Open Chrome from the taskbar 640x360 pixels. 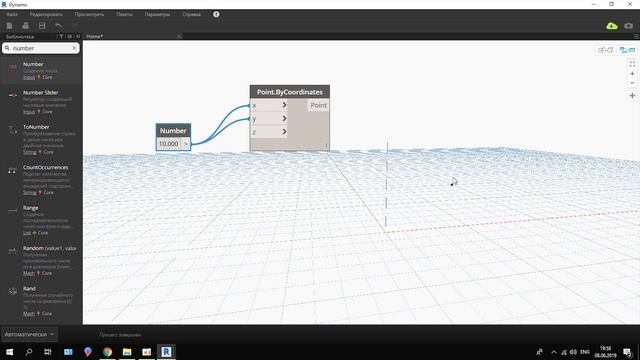107,351
